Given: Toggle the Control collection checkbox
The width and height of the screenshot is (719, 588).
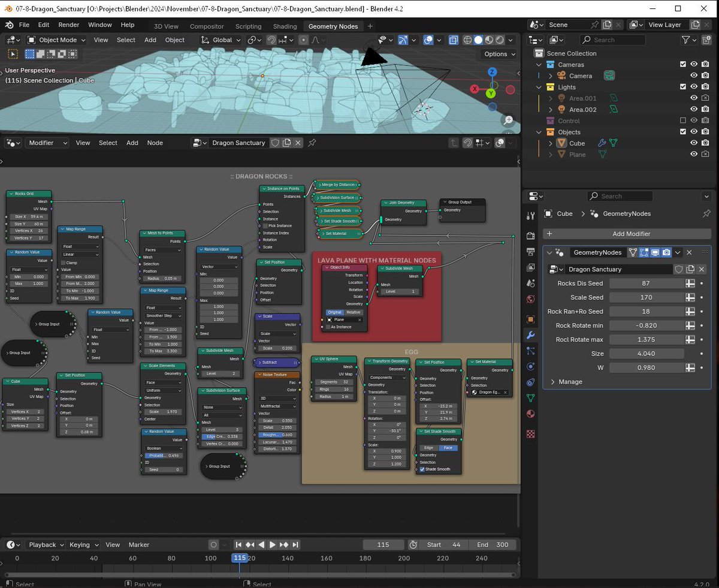Looking at the screenshot, I should (683, 120).
